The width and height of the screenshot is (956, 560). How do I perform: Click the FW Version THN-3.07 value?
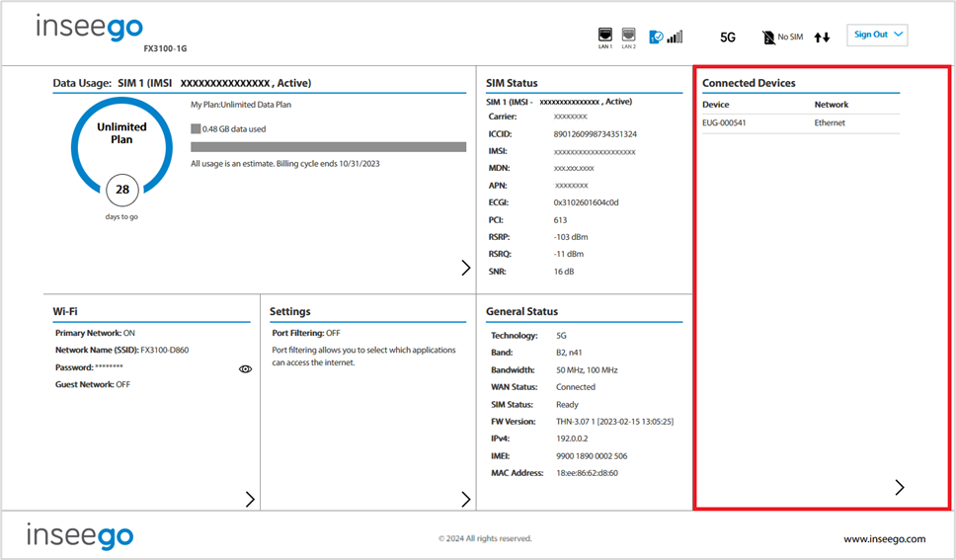(614, 422)
